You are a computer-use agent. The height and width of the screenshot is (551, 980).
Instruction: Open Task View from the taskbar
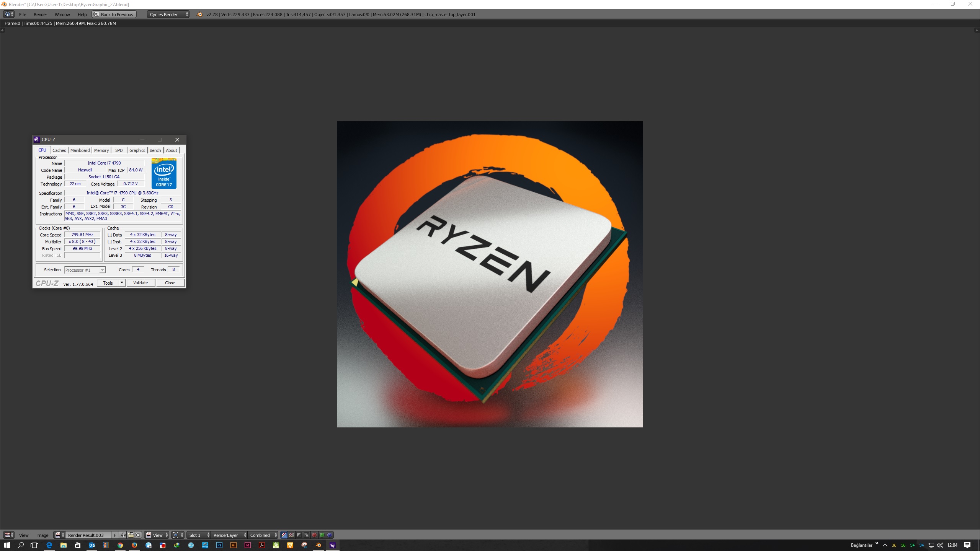tap(35, 545)
